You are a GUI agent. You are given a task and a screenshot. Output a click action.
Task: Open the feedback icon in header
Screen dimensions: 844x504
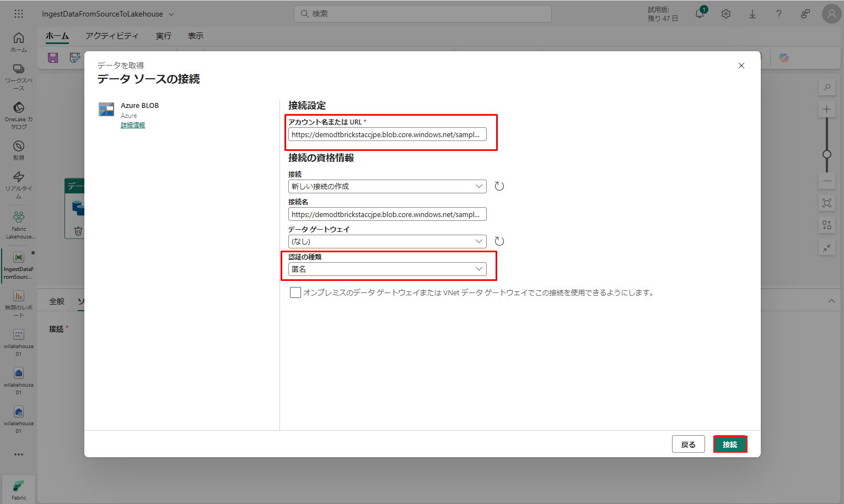tap(805, 14)
